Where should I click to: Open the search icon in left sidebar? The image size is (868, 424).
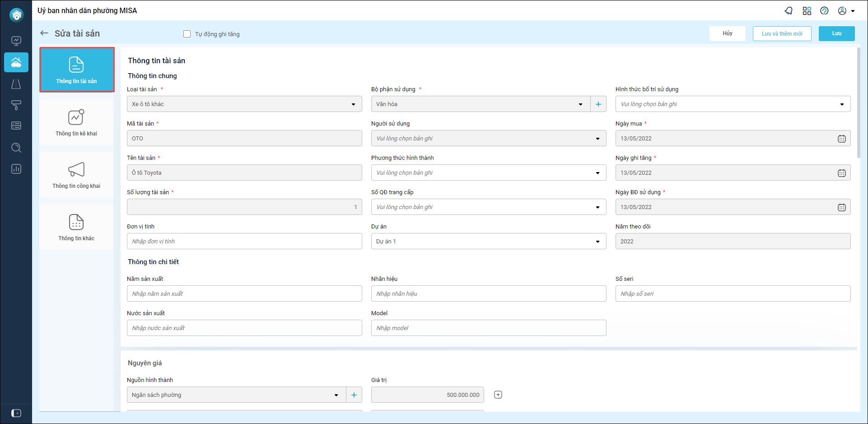pyautogui.click(x=16, y=148)
